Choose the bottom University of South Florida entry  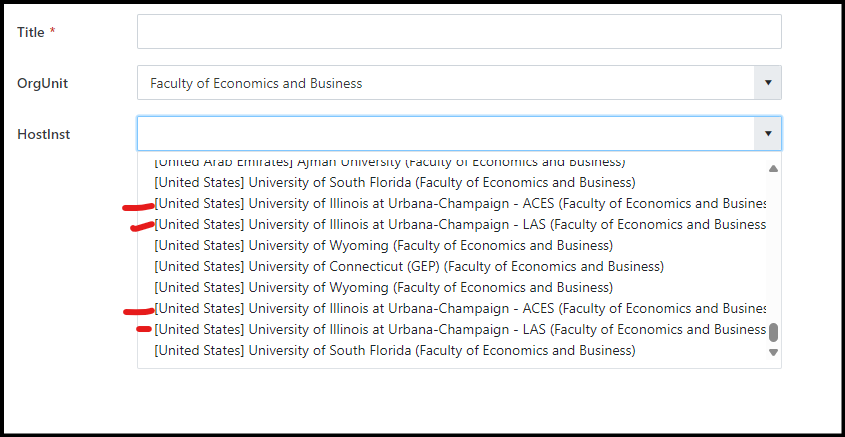[395, 351]
